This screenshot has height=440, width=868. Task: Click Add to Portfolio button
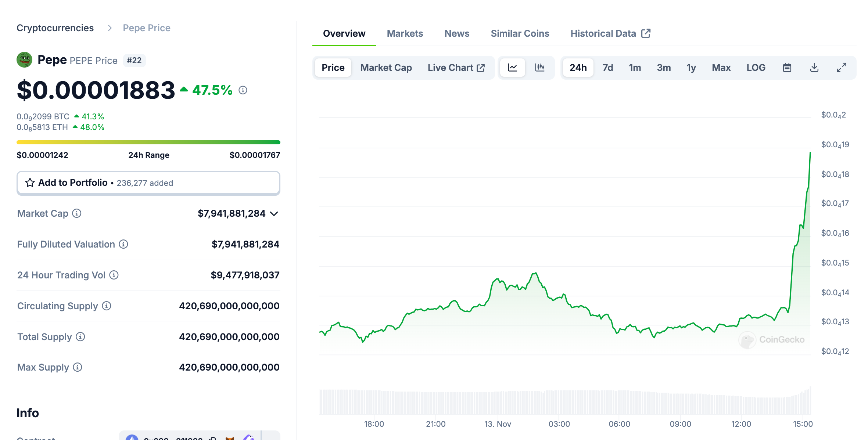click(x=148, y=183)
